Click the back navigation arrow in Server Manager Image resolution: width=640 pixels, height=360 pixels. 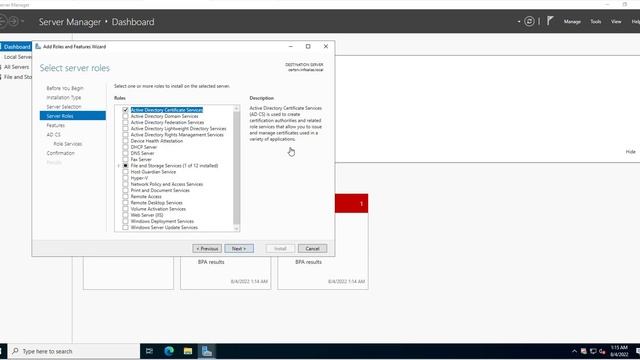click(2, 21)
